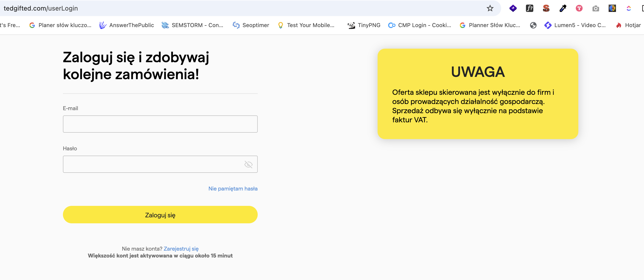This screenshot has width=644, height=280.
Task: Follow the Nie pamiętam hasła link
Action: coord(233,188)
